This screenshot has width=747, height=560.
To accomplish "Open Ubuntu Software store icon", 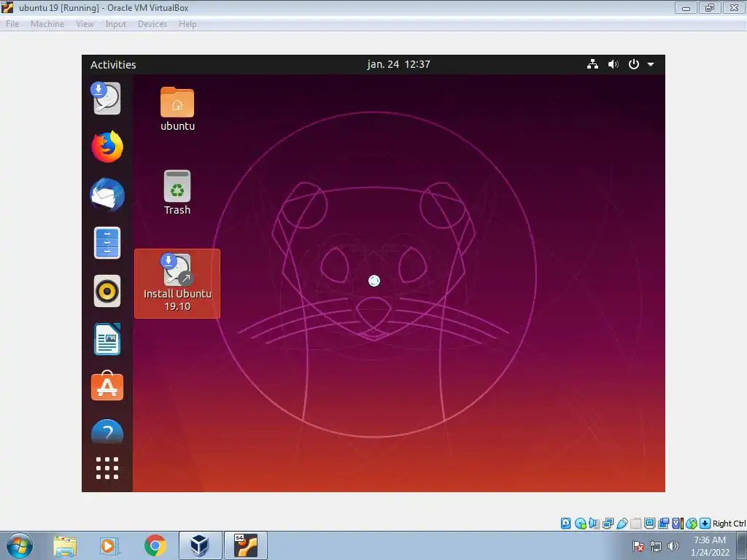I will pyautogui.click(x=107, y=386).
